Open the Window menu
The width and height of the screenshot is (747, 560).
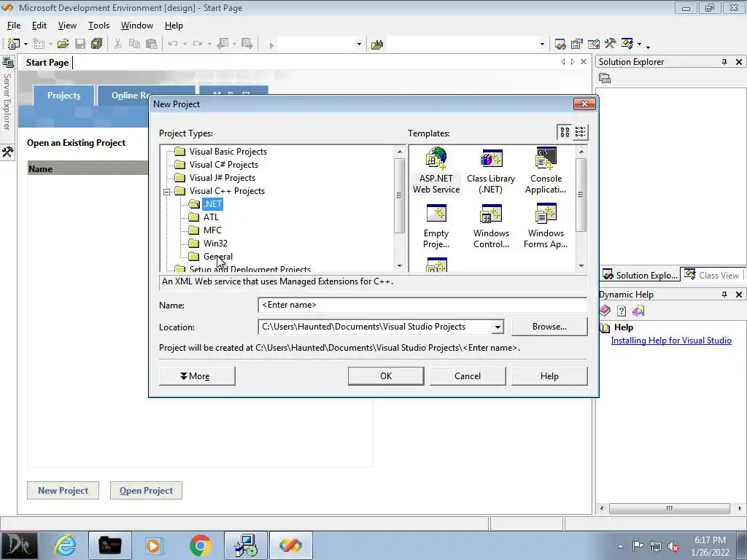(x=136, y=26)
